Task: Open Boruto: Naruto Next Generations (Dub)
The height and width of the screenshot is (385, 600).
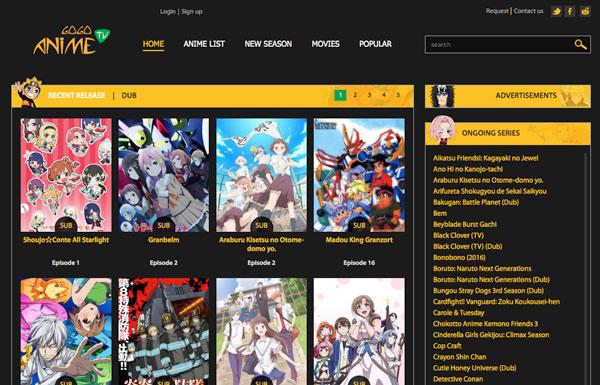Action: (x=491, y=280)
